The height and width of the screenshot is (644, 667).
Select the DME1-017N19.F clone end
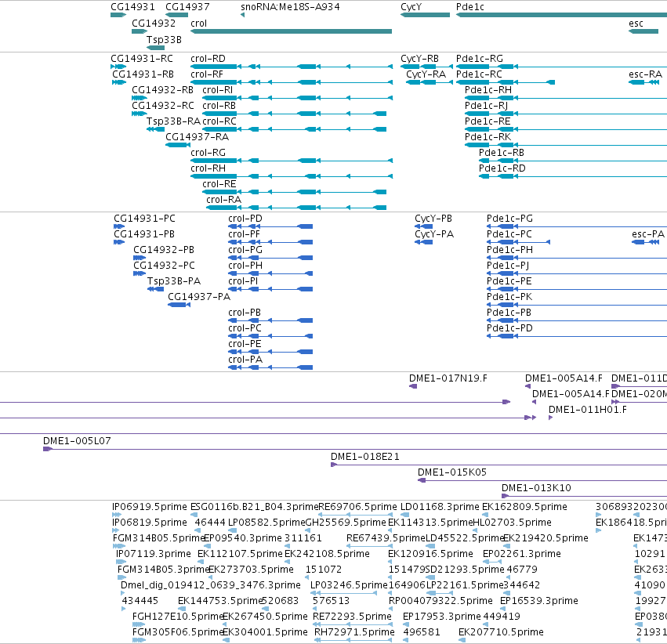413,386
